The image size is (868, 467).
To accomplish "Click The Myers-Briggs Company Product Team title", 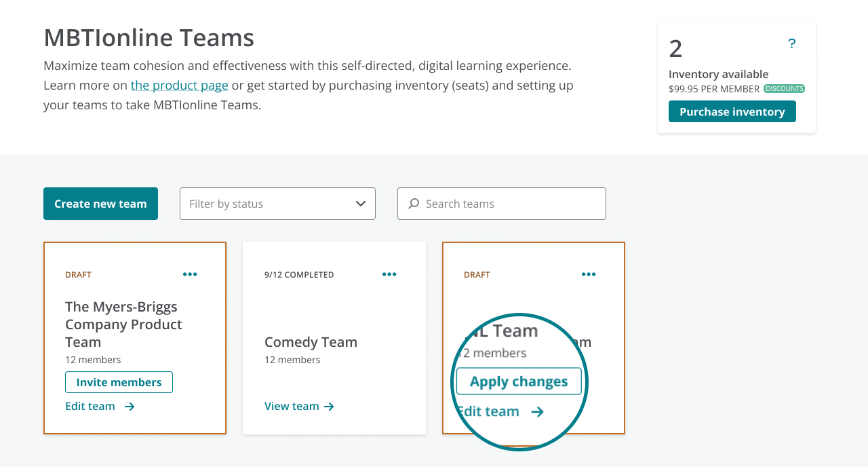I will pyautogui.click(x=123, y=324).
